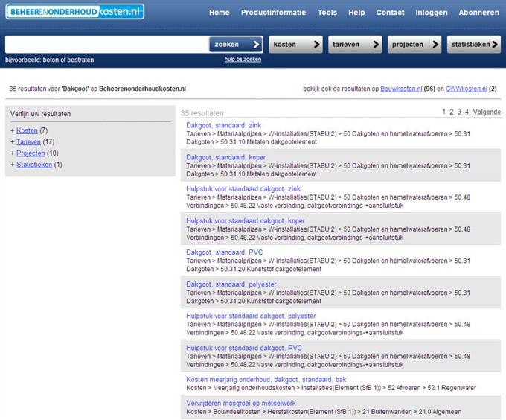Filter results by Projecten link
The height and width of the screenshot is (420, 506).
pos(31,153)
